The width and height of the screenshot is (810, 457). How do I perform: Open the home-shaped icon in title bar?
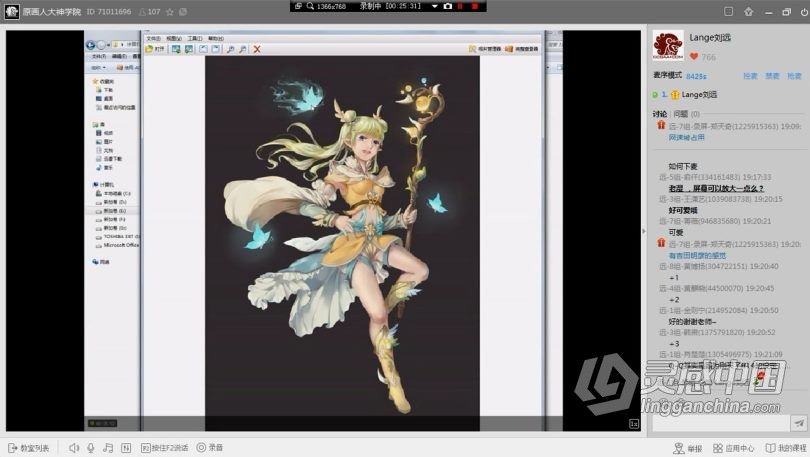[749, 11]
